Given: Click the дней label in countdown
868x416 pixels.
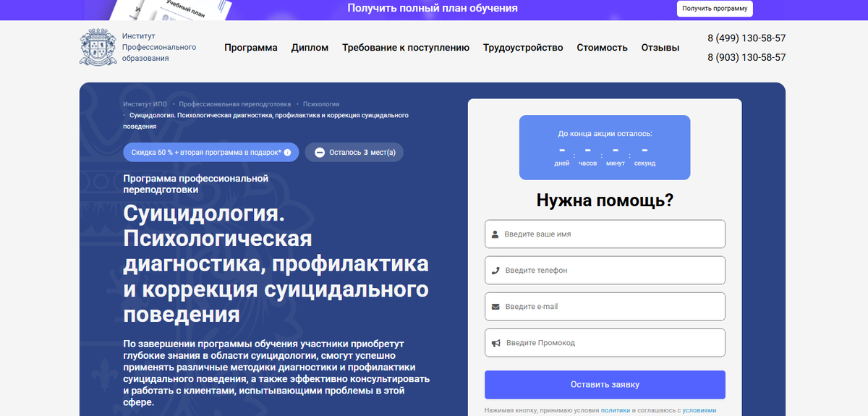Looking at the screenshot, I should coord(562,164).
